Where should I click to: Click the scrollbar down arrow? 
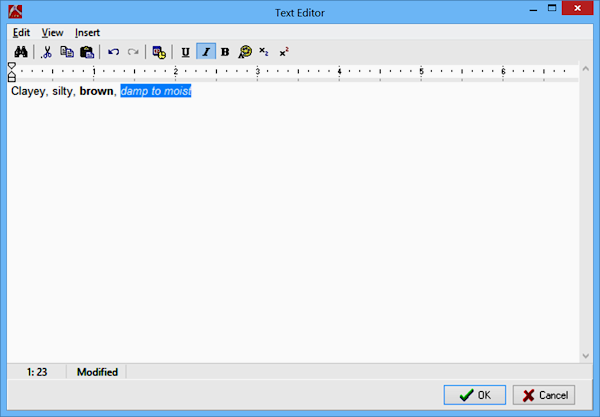[586, 356]
